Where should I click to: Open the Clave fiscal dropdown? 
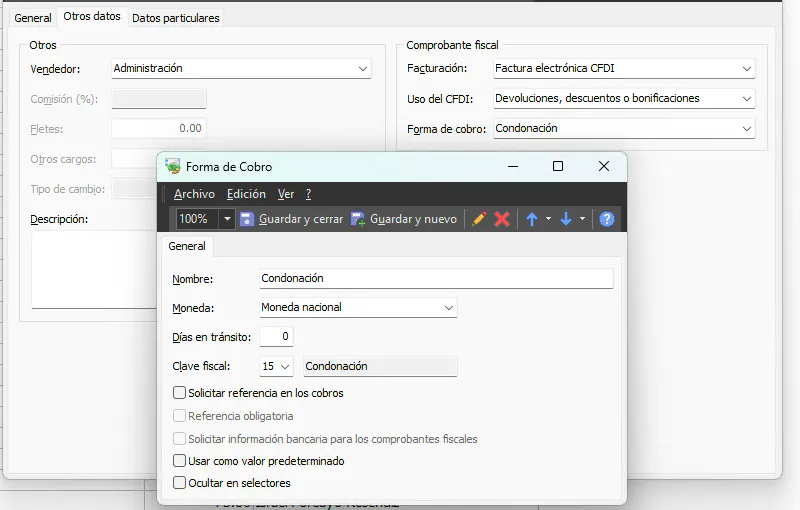pyautogui.click(x=286, y=367)
